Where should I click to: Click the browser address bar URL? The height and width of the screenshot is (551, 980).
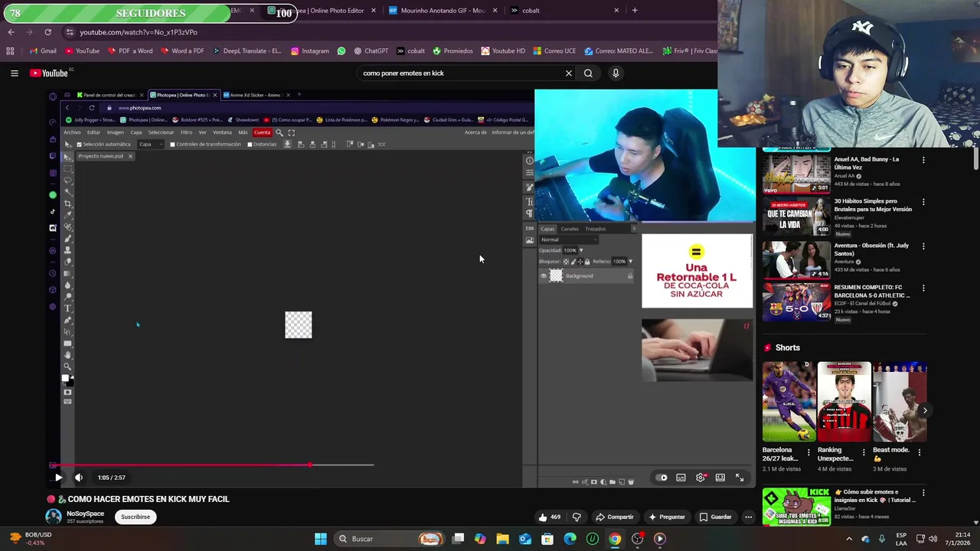pyautogui.click(x=139, y=32)
